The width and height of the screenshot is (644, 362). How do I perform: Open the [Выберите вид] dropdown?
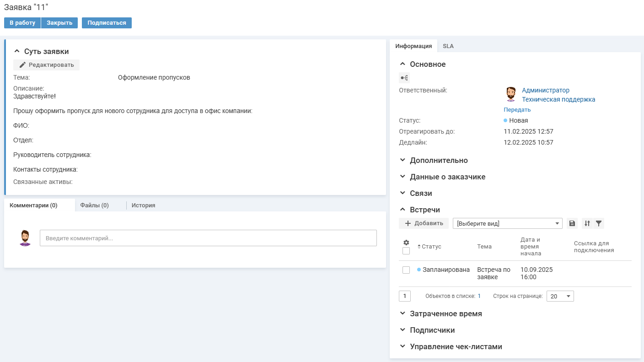507,223
